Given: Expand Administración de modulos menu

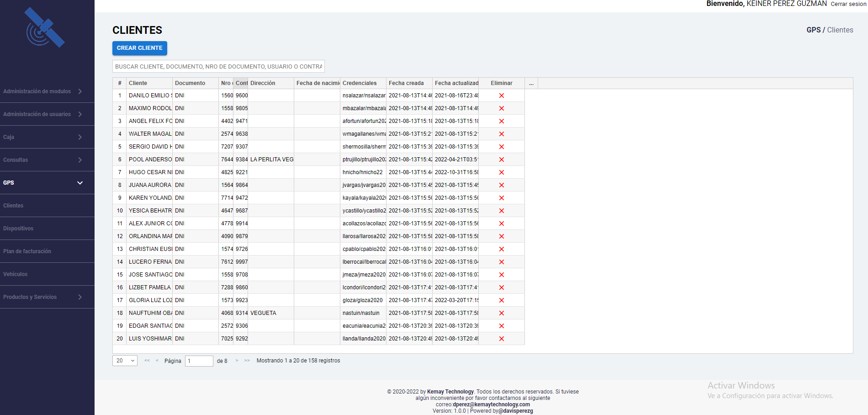Looking at the screenshot, I should 43,91.
